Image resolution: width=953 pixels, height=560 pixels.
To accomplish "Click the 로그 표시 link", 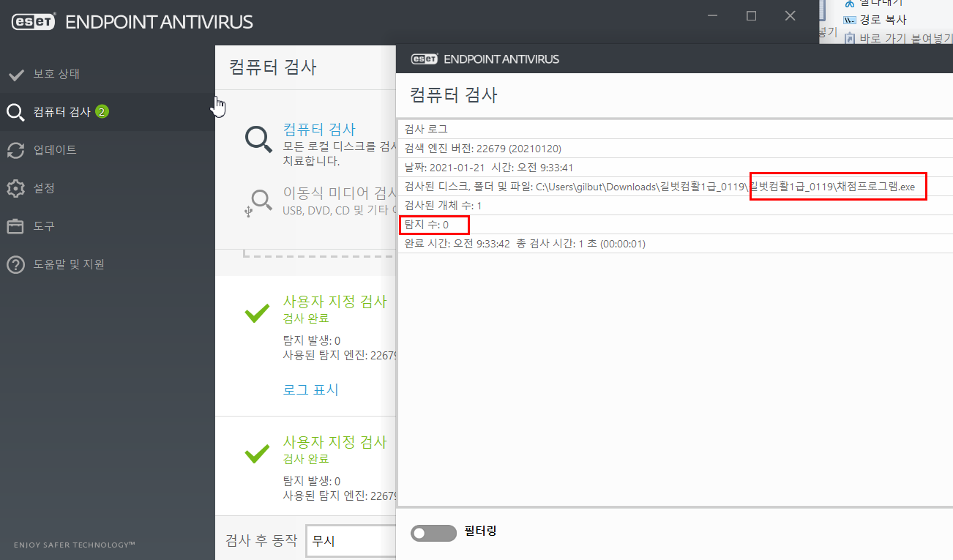I will [x=310, y=389].
